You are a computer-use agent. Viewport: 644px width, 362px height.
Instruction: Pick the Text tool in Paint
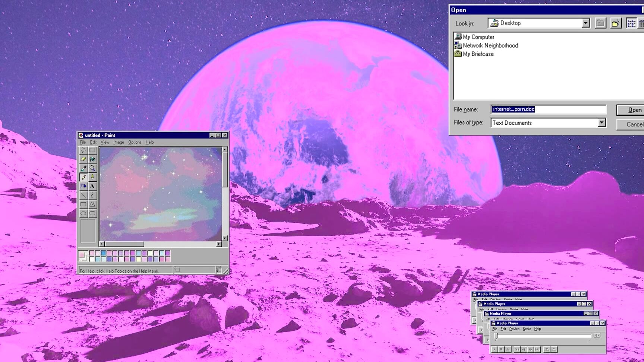tap(92, 186)
